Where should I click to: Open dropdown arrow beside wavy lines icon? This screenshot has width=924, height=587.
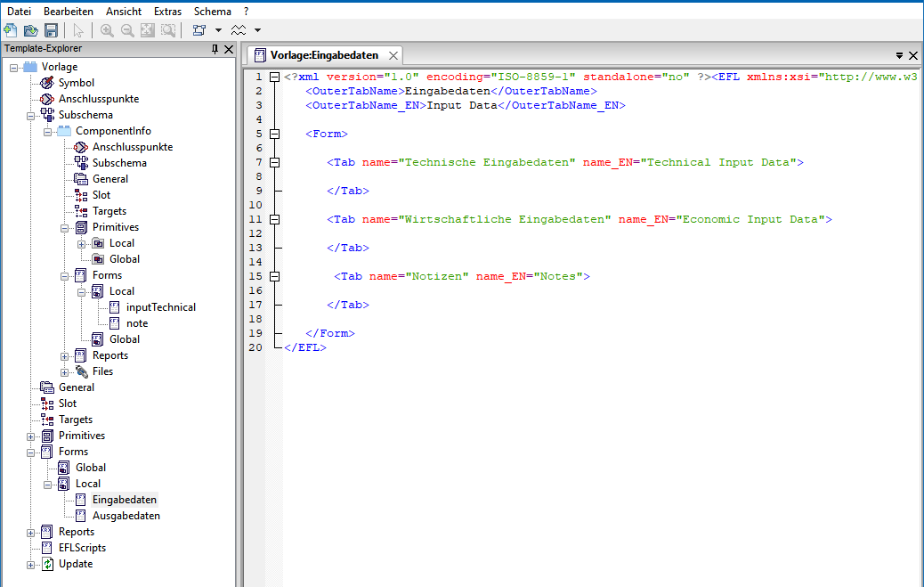click(x=257, y=30)
